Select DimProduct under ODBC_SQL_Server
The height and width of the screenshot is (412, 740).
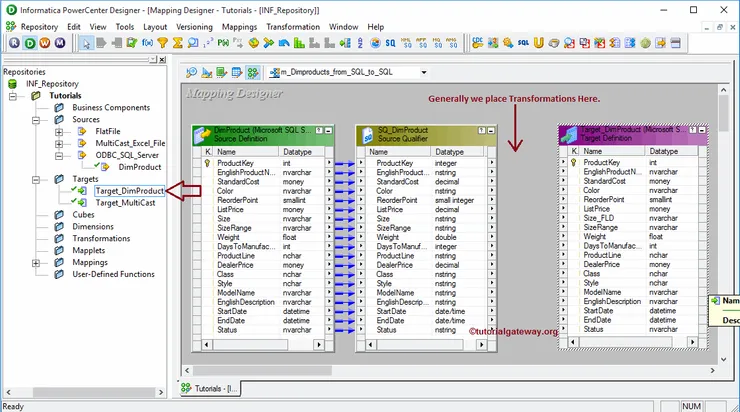pyautogui.click(x=140, y=167)
